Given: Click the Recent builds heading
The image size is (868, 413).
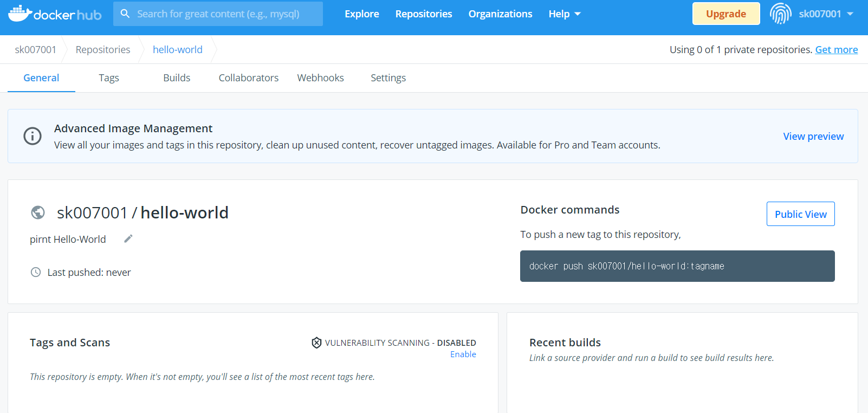Looking at the screenshot, I should click(565, 343).
